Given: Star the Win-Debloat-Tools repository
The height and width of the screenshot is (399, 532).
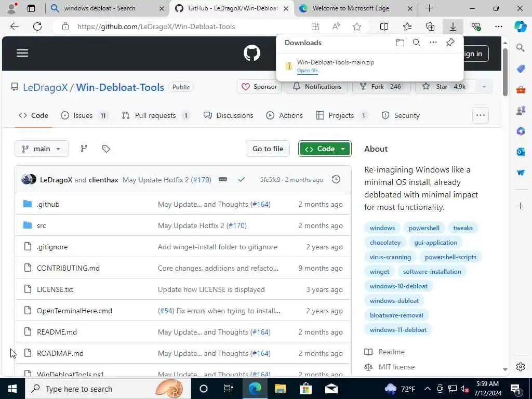Looking at the screenshot, I should point(445,87).
